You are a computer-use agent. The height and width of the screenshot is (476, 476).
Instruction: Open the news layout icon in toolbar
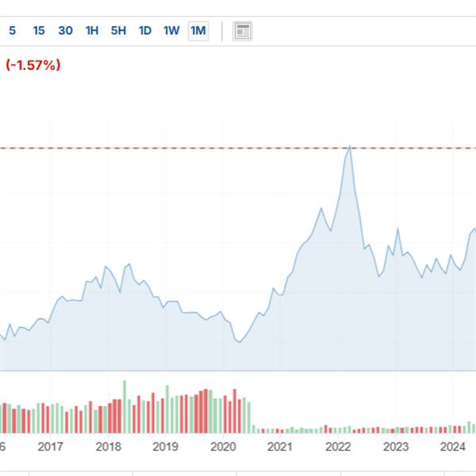(243, 31)
